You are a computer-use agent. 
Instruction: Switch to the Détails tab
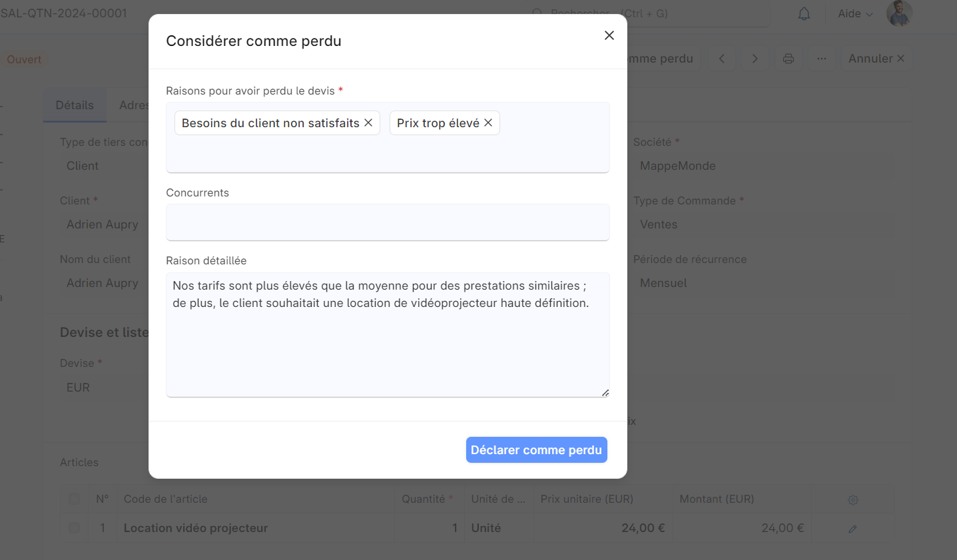point(75,105)
